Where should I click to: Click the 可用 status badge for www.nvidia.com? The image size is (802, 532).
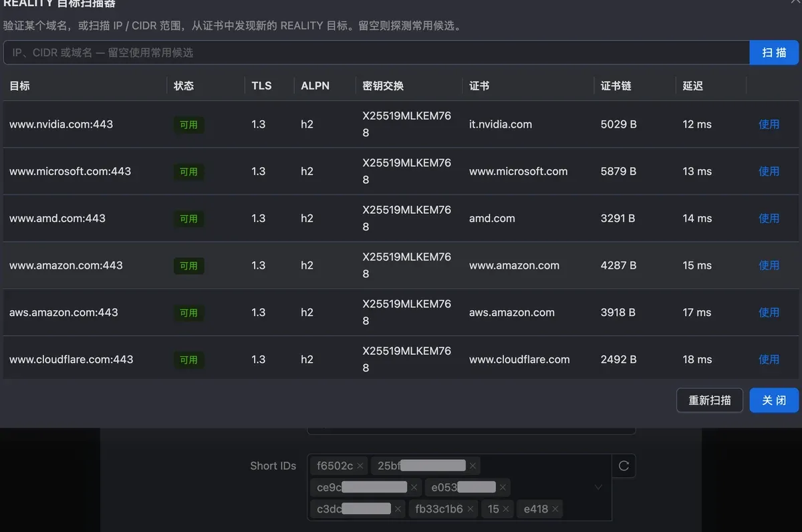pyautogui.click(x=188, y=125)
